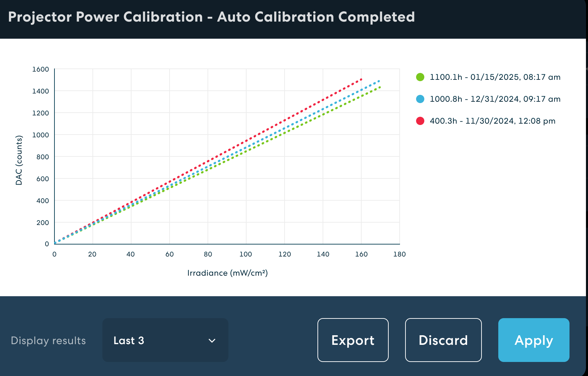Screen dimensions: 588x376
Task: Click the green 1100.1h legend dot
Action: tap(420, 77)
